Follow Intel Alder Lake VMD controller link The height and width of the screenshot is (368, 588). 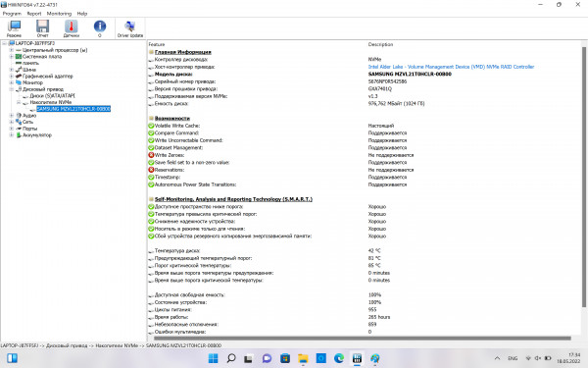451,67
